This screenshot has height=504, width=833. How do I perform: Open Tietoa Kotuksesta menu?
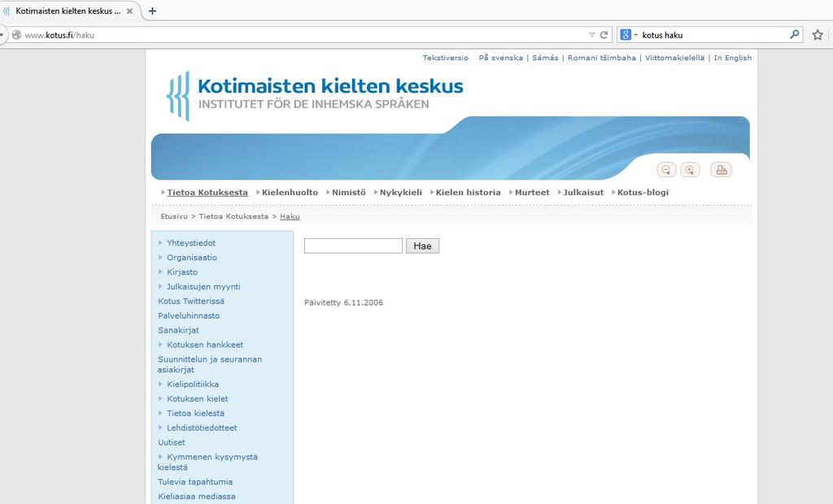tap(207, 193)
